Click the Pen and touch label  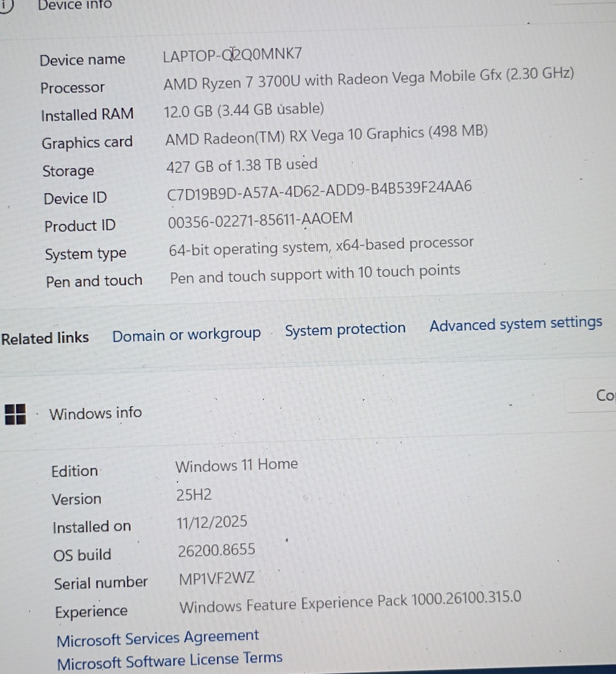coord(94,281)
